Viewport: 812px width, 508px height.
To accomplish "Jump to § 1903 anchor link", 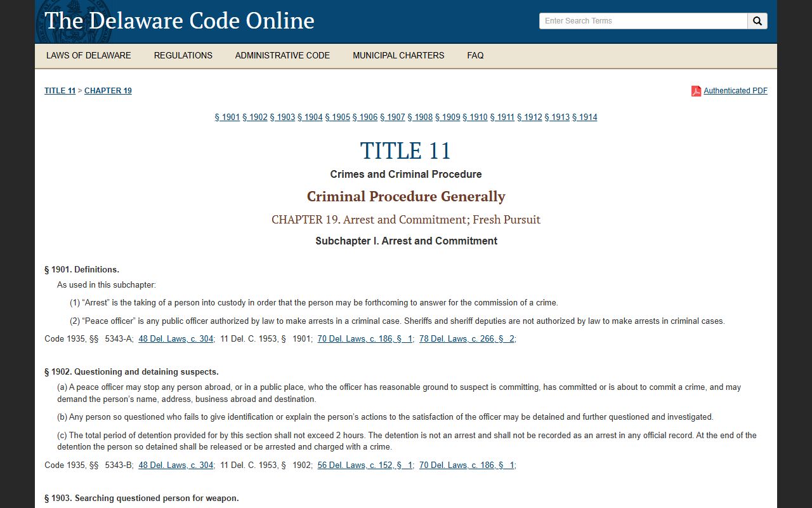I will pos(282,117).
